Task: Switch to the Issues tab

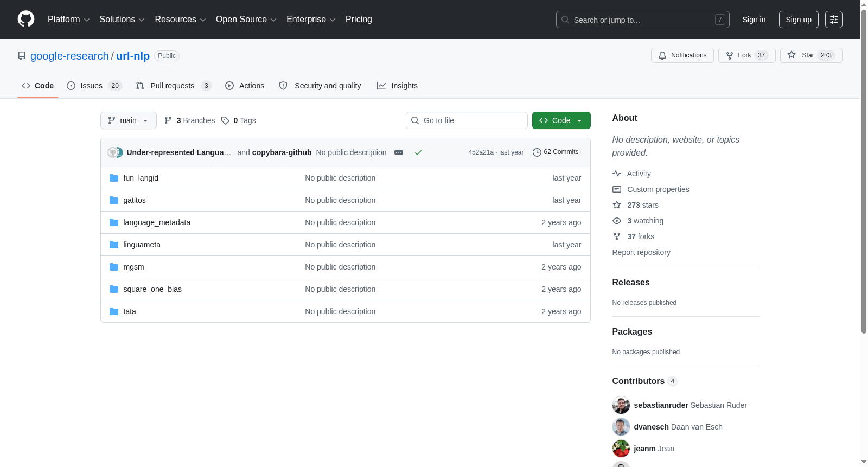Action: point(94,86)
